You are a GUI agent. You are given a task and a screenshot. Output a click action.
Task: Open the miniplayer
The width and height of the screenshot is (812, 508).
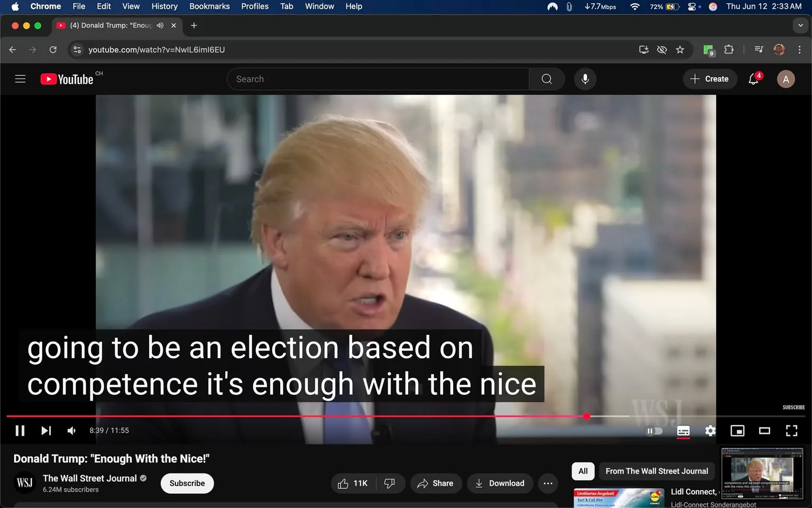(x=737, y=431)
